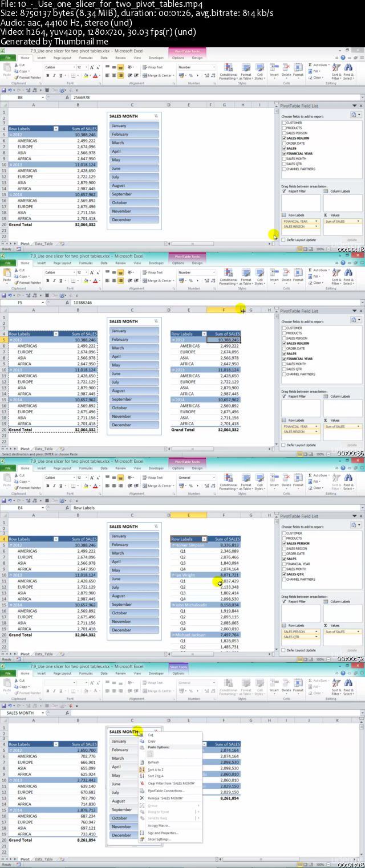Check CUSTOMER field in the first frame's field list
The image size is (365, 868).
point(284,123)
